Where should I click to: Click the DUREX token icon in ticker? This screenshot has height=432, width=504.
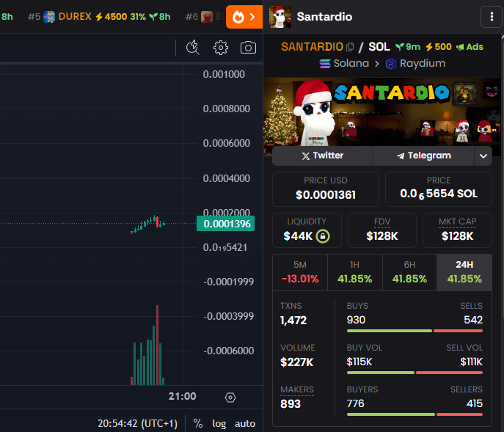click(49, 16)
